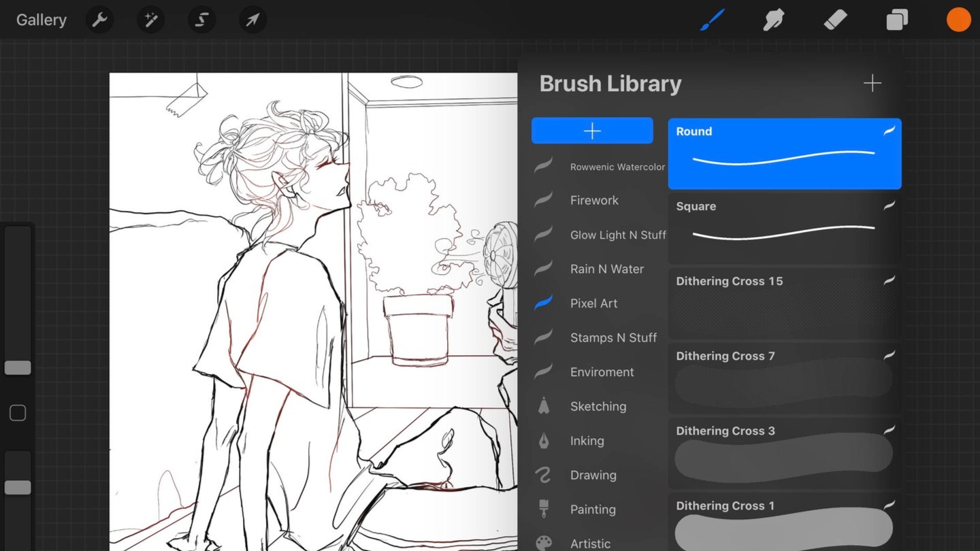The width and height of the screenshot is (980, 551).
Task: Activate the Transform arrow tool
Action: coord(252,20)
